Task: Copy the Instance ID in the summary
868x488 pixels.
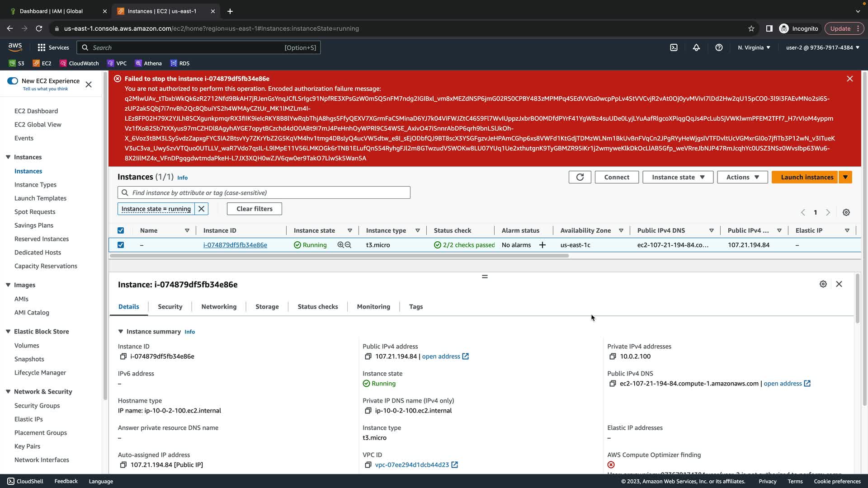Action: pyautogui.click(x=123, y=357)
